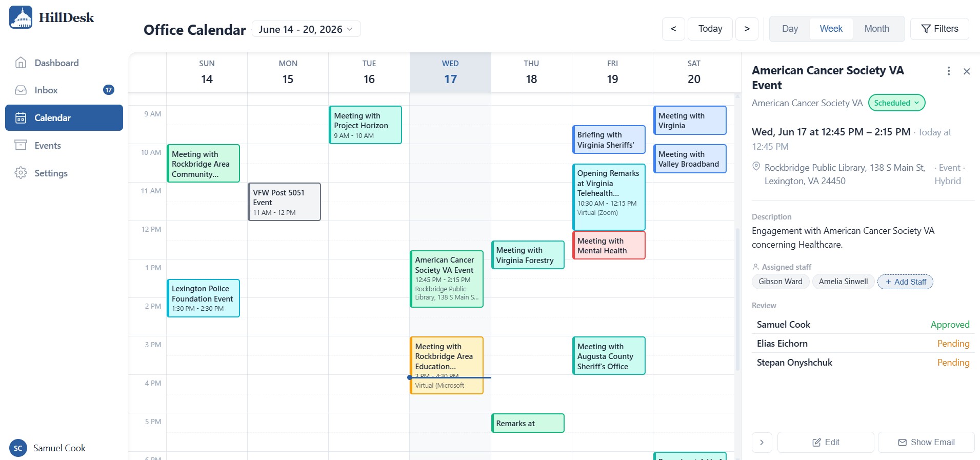Open Meeting with Virginia Forestry event

pos(528,255)
